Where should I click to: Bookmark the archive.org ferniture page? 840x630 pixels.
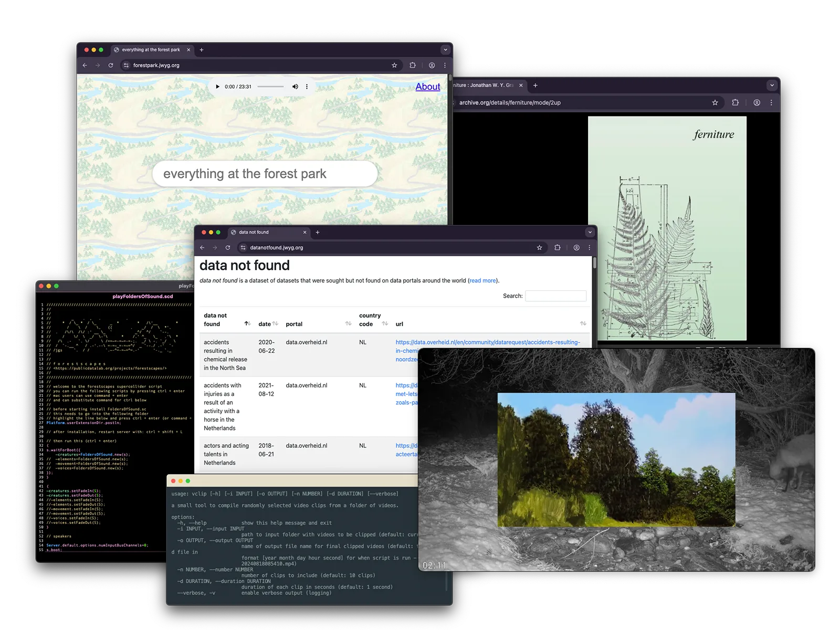pyautogui.click(x=715, y=103)
